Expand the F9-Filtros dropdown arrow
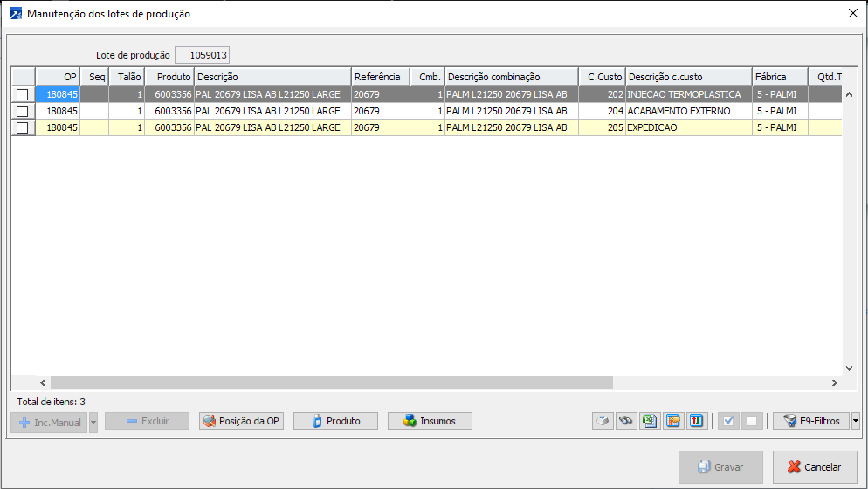 pos(855,421)
